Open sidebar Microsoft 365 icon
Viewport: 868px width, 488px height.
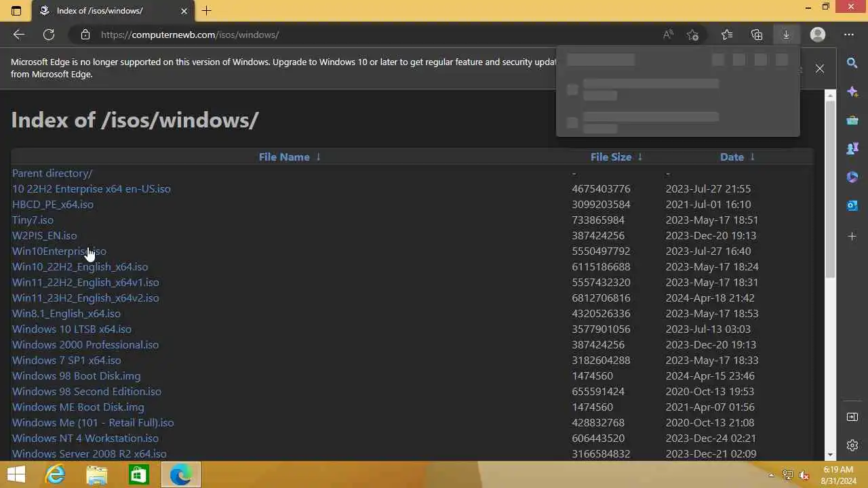tap(852, 177)
